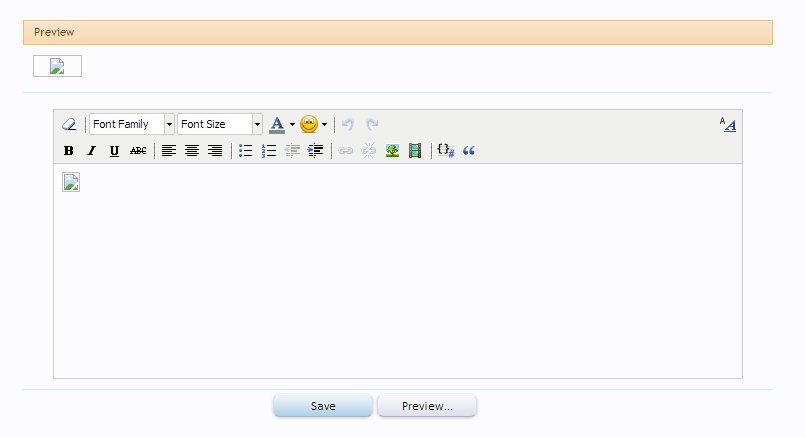Toggle Strikethrough ABC formatting
806x437 pixels.
click(x=138, y=151)
